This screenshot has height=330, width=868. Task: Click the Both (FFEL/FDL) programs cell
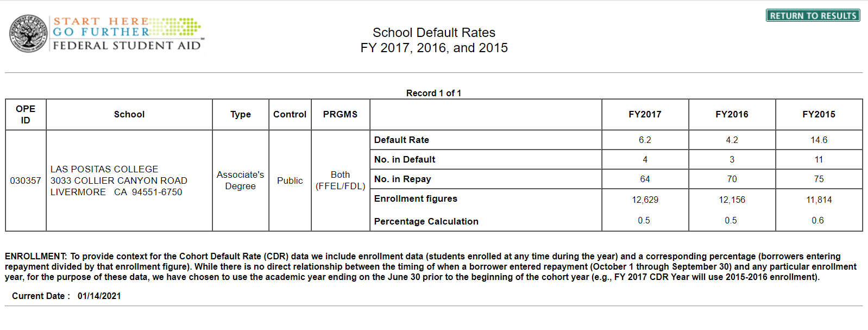(340, 180)
